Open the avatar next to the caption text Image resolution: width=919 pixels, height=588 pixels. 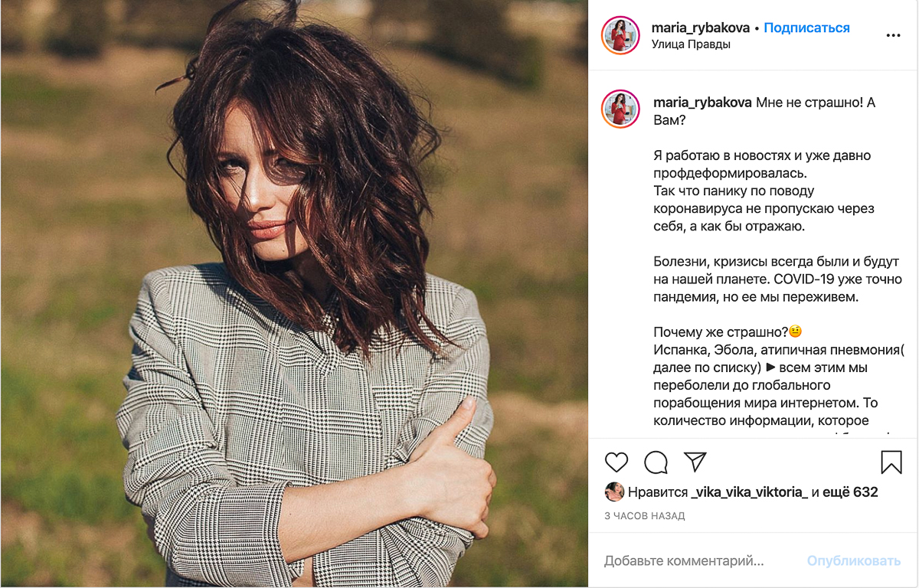coord(620,109)
